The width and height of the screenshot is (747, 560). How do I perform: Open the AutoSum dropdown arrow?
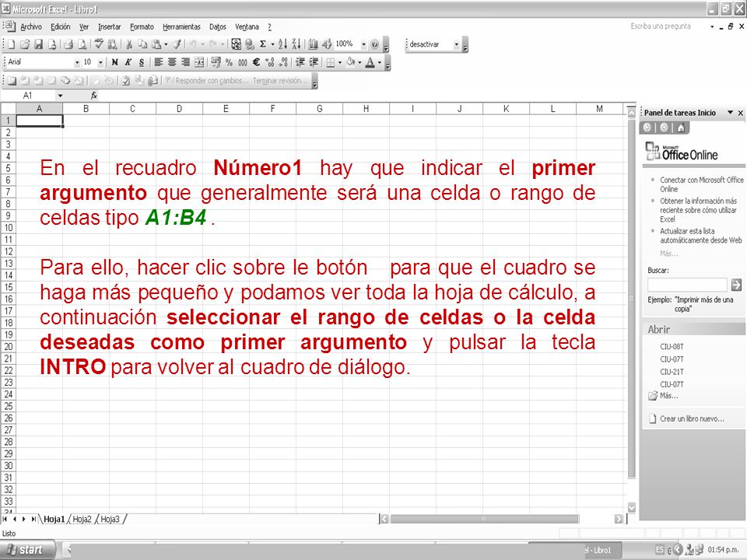coord(272,44)
